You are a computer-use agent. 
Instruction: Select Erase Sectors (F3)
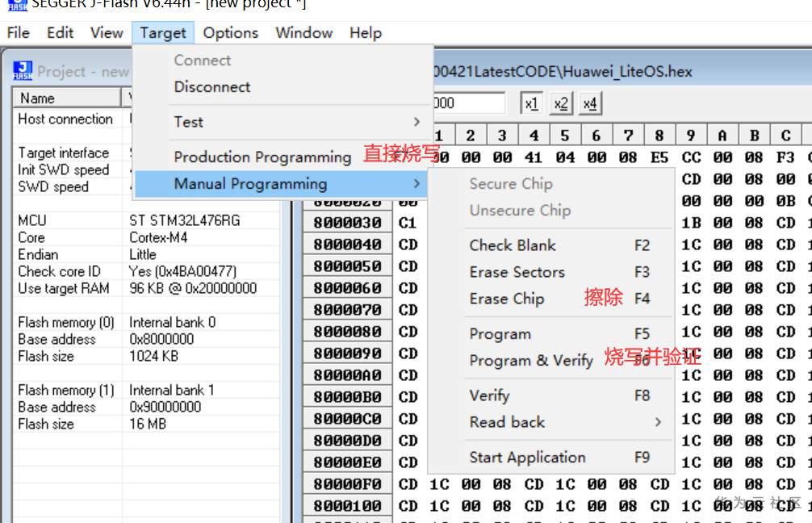(551, 272)
